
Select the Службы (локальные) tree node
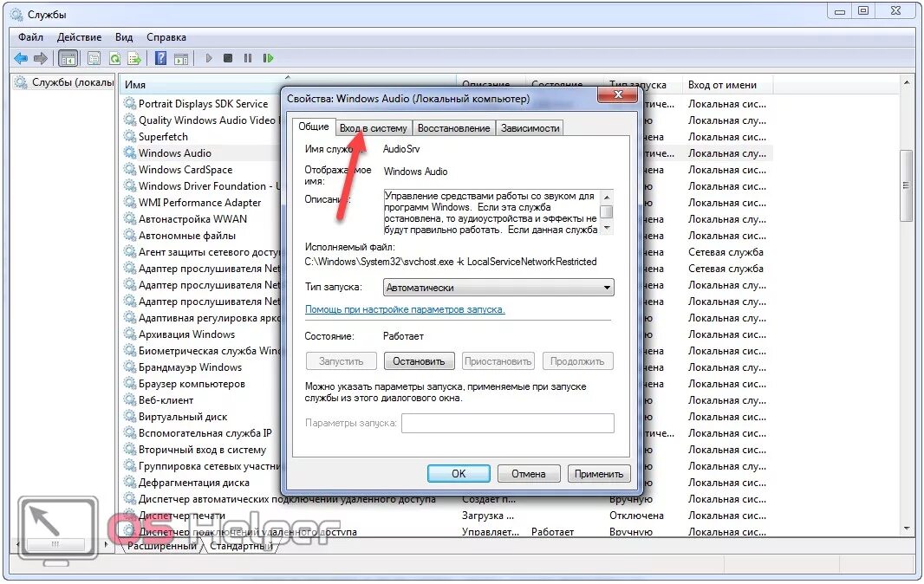65,82
